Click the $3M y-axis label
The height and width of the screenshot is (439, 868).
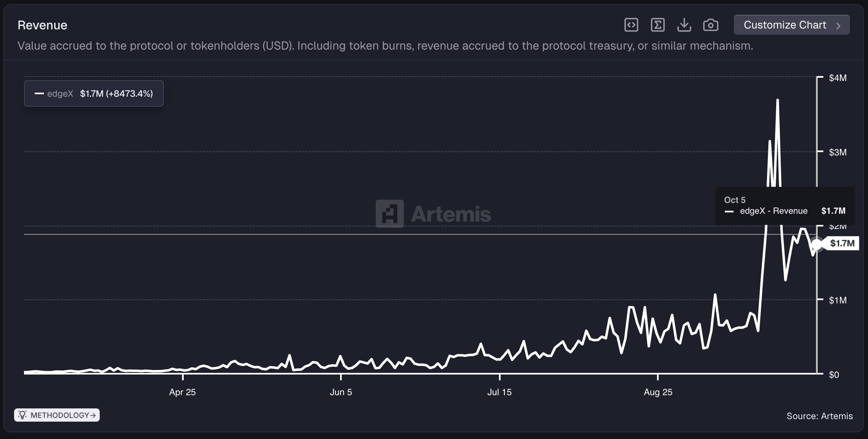click(838, 152)
